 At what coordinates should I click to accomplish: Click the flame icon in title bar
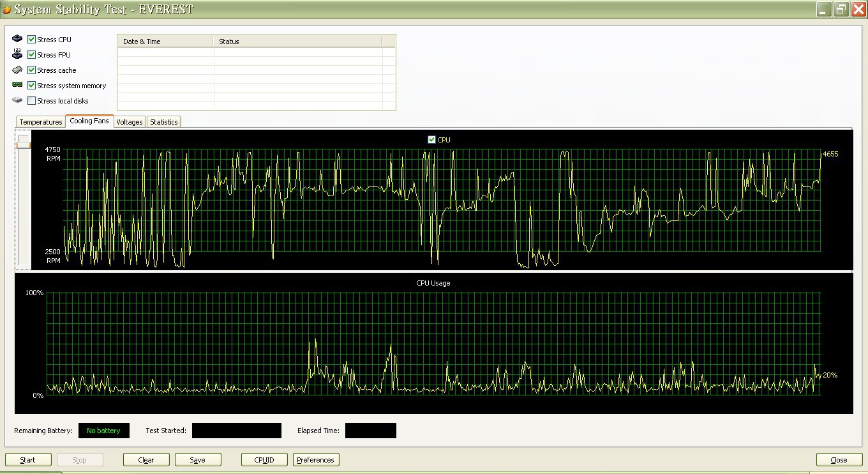(6, 10)
